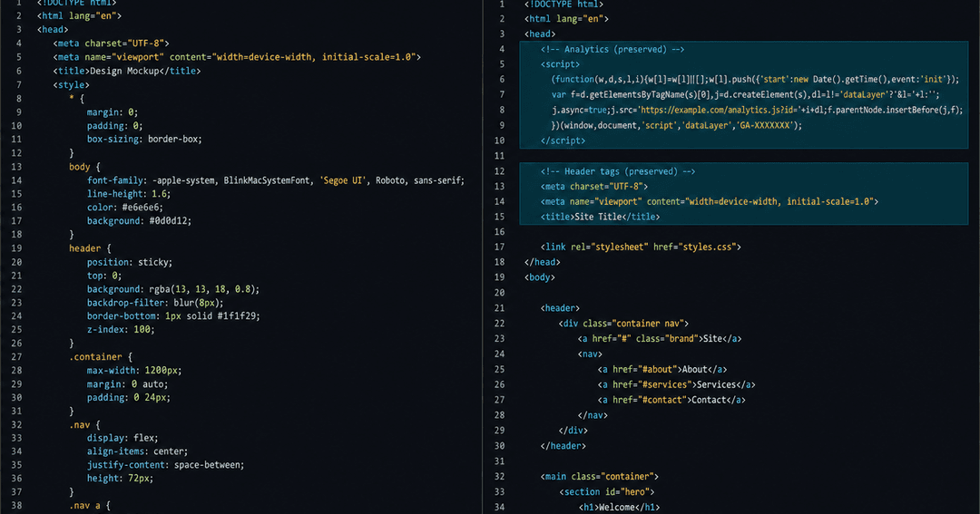
Task: Click the section id 'hero' line
Action: pyautogui.click(x=607, y=491)
